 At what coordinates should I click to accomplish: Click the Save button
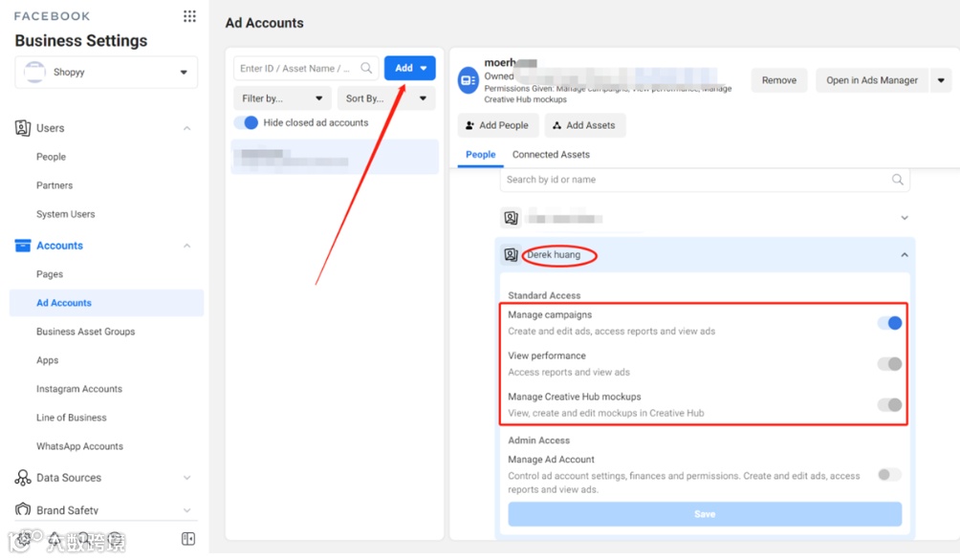coord(705,514)
